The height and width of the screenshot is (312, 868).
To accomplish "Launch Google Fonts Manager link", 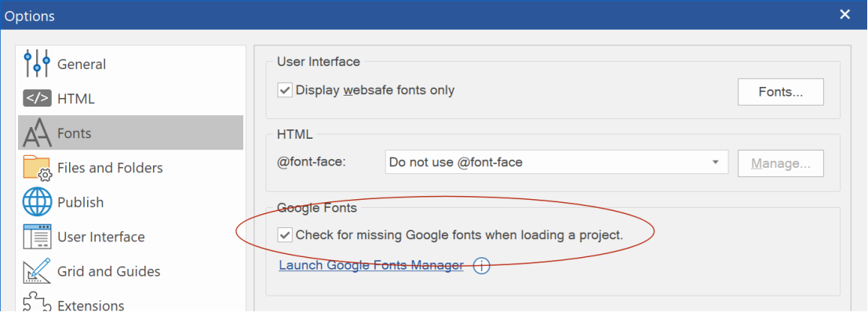I will coord(371,266).
